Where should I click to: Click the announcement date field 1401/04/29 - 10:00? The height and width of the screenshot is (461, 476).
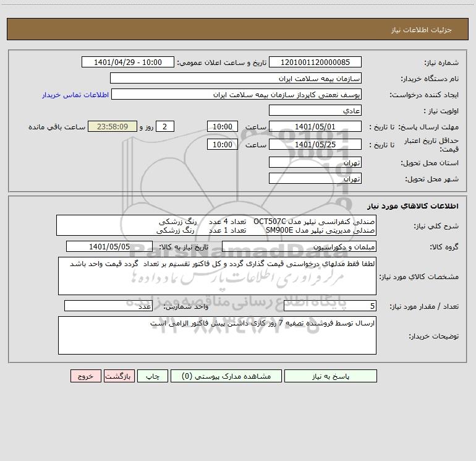(128, 62)
